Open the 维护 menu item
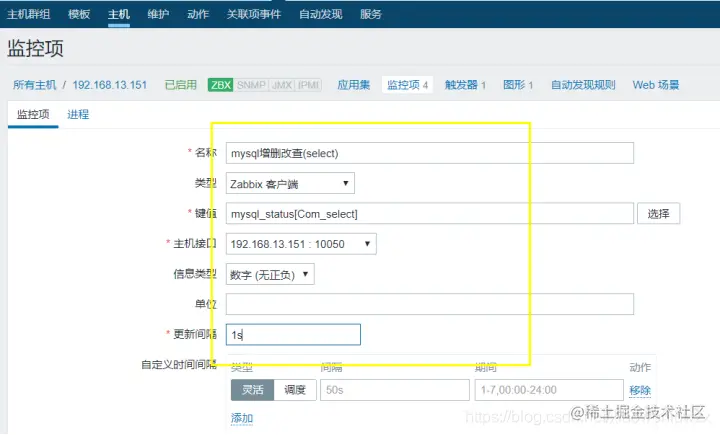The height and width of the screenshot is (435, 720). coord(158,14)
